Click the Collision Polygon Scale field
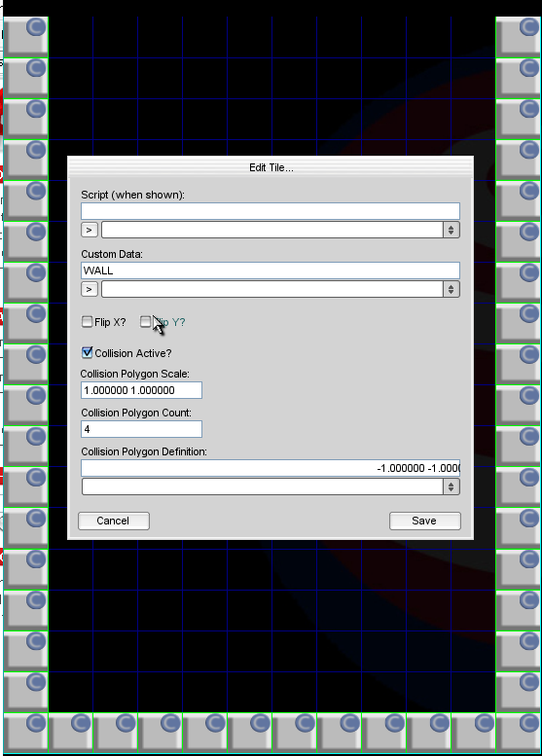The height and width of the screenshot is (756, 542). coord(141,390)
